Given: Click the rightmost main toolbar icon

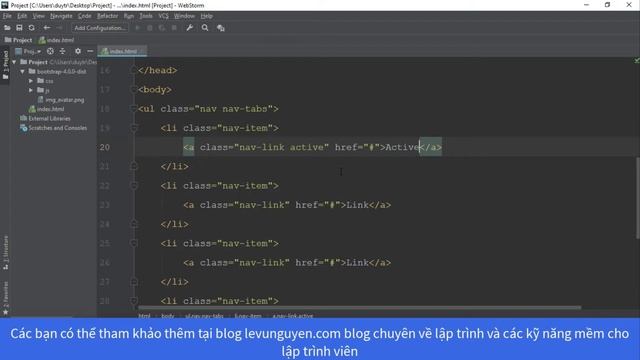Looking at the screenshot, I should point(221,28).
